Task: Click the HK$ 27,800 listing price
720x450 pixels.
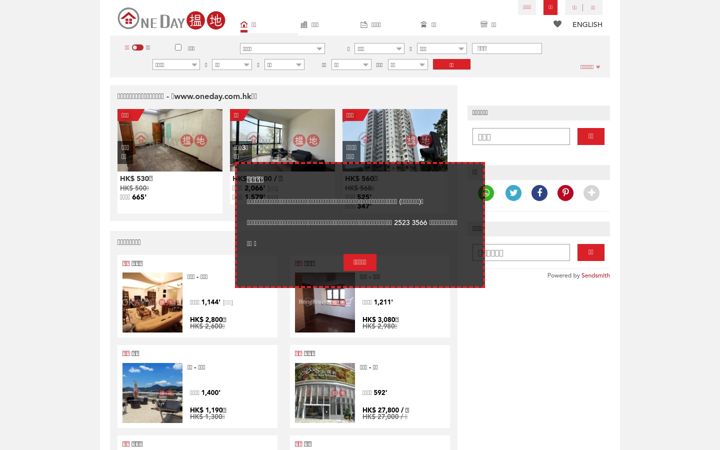Action: (385, 410)
